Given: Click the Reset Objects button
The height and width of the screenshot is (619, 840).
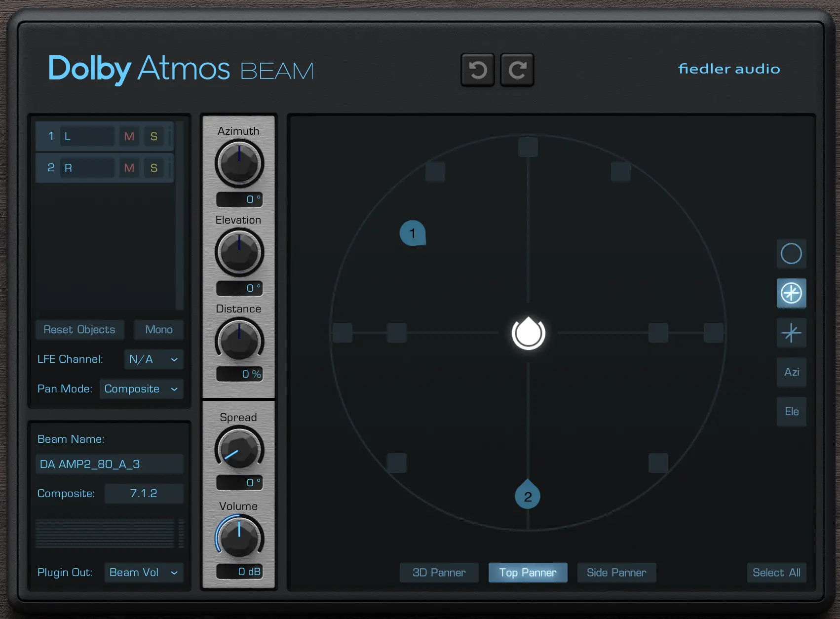Looking at the screenshot, I should [79, 329].
